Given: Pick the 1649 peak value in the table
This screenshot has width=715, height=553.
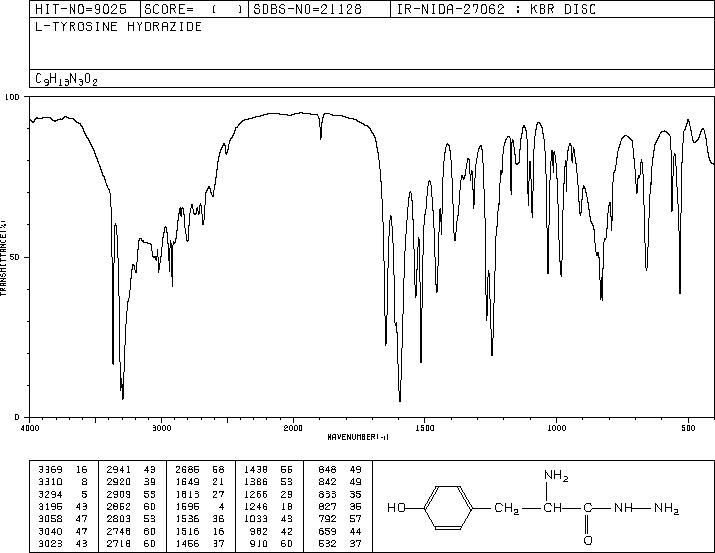Looking at the screenshot, I should coord(187,481).
